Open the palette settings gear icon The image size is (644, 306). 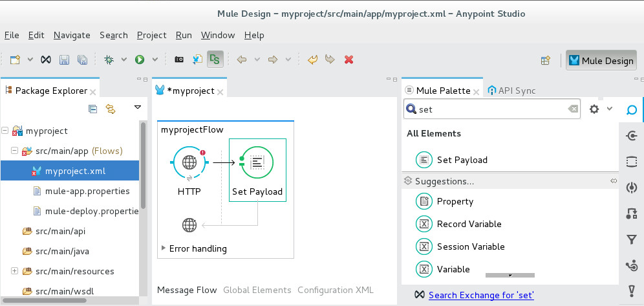click(x=594, y=109)
